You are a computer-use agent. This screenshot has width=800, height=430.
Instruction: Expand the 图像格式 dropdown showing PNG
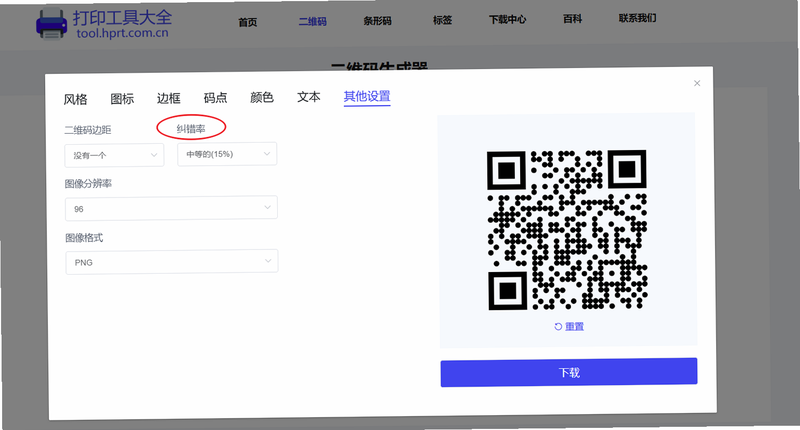(172, 262)
